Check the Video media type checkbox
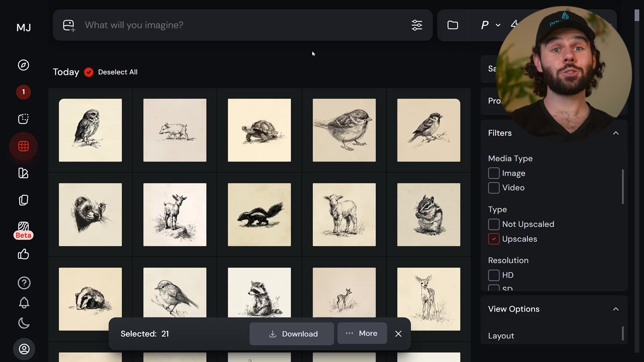The height and width of the screenshot is (362, 644). [494, 188]
